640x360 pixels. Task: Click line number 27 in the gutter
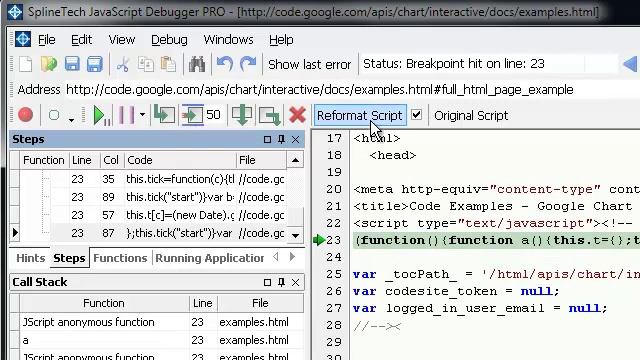(334, 308)
